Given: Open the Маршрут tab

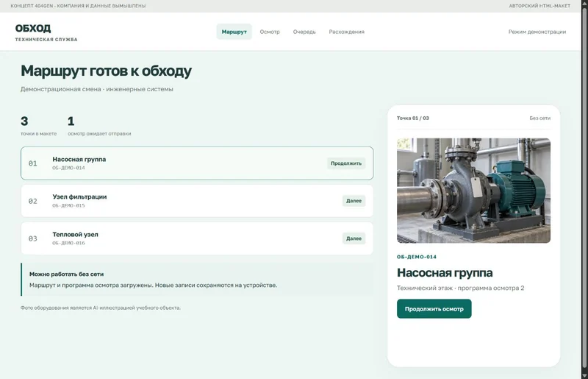Looking at the screenshot, I should tap(234, 32).
